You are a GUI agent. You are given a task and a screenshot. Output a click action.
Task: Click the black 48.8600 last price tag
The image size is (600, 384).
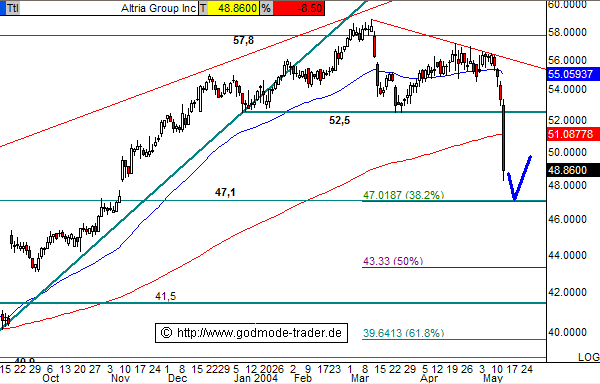click(x=573, y=170)
